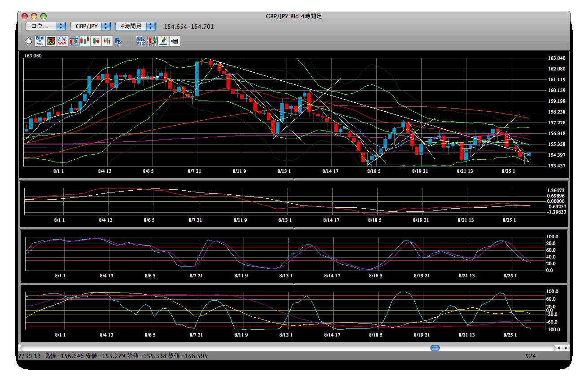This screenshot has height=385, width=588.
Task: Click the 161.119 price axis label
Action: [x=557, y=80]
